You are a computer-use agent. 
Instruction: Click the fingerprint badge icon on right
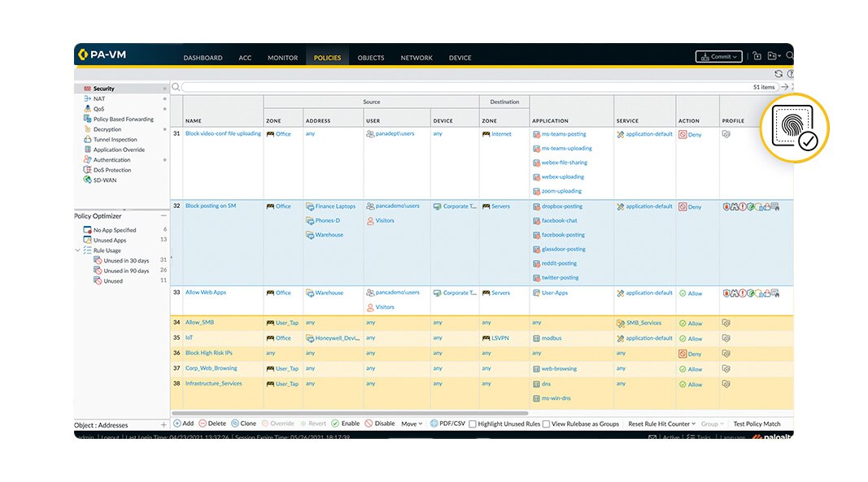[x=795, y=128]
